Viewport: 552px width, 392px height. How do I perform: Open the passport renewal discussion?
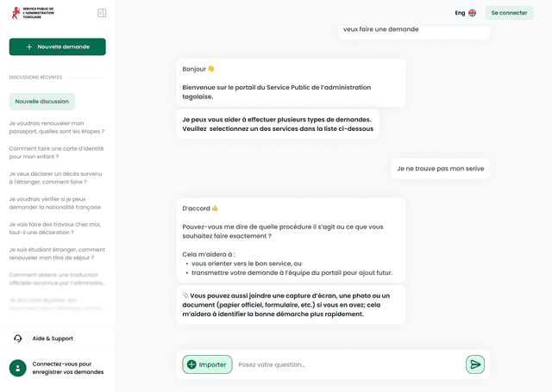pos(57,128)
